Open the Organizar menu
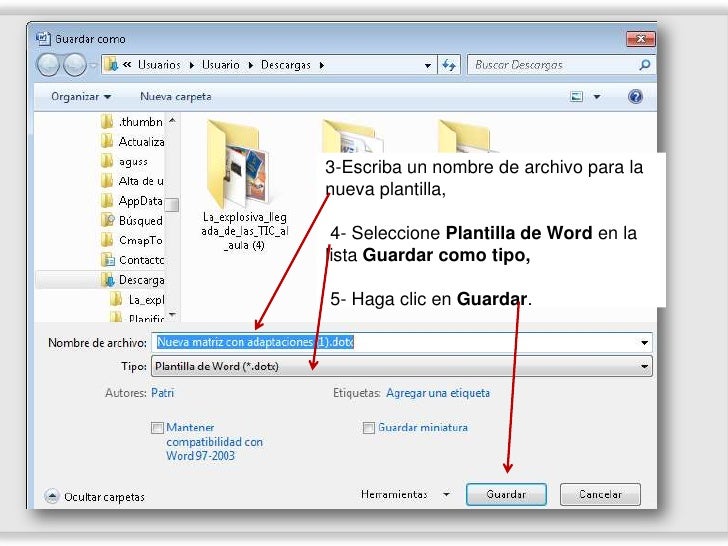Screen dimensions: 728x546 click(81, 97)
